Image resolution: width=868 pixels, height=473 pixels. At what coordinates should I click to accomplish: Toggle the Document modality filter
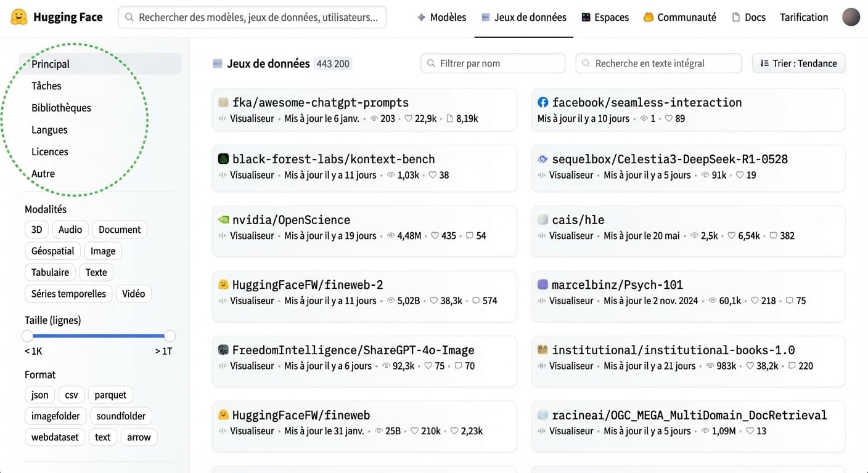120,230
